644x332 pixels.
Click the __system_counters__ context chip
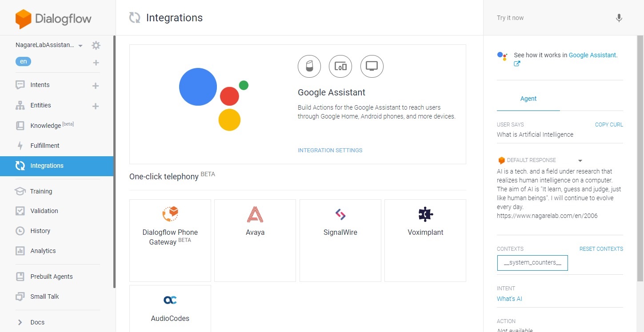[x=532, y=263]
